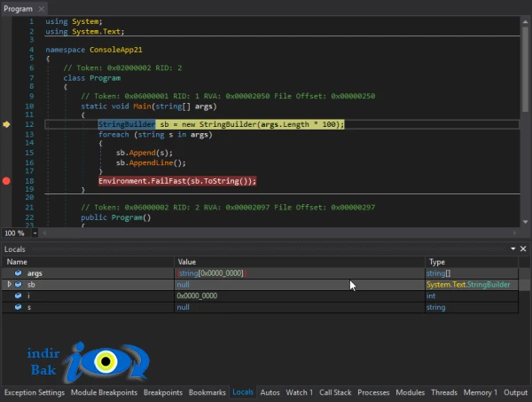Switch to the Autos tab
532x402 pixels.
(x=270, y=392)
